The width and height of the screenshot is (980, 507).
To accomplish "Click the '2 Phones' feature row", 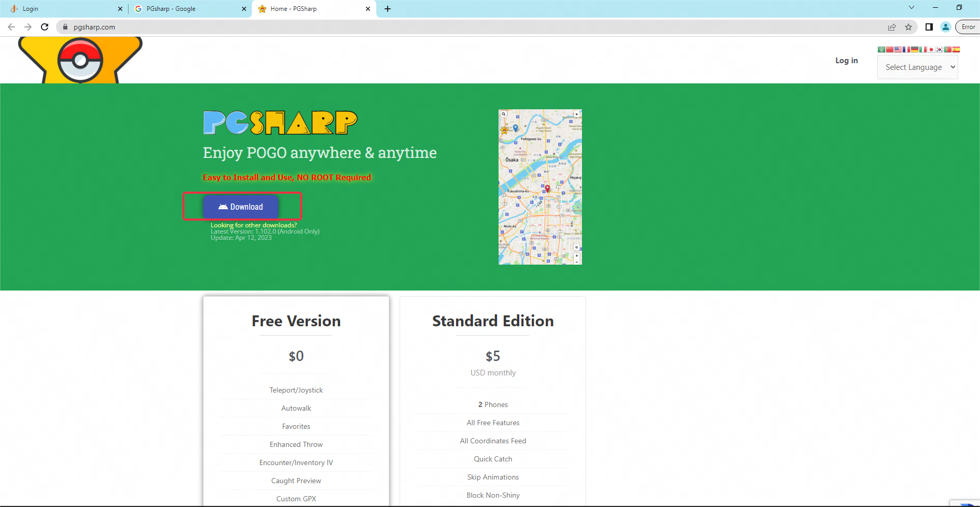I will pos(493,404).
